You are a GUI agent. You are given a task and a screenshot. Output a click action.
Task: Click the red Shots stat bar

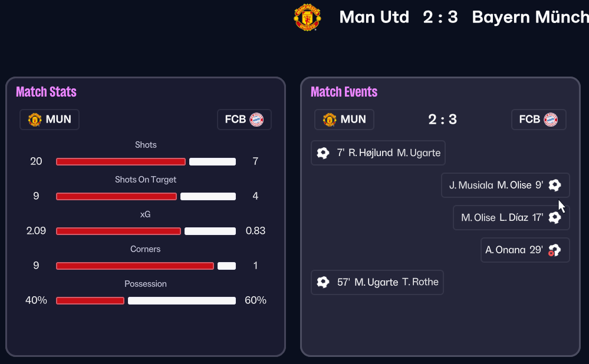tap(121, 161)
